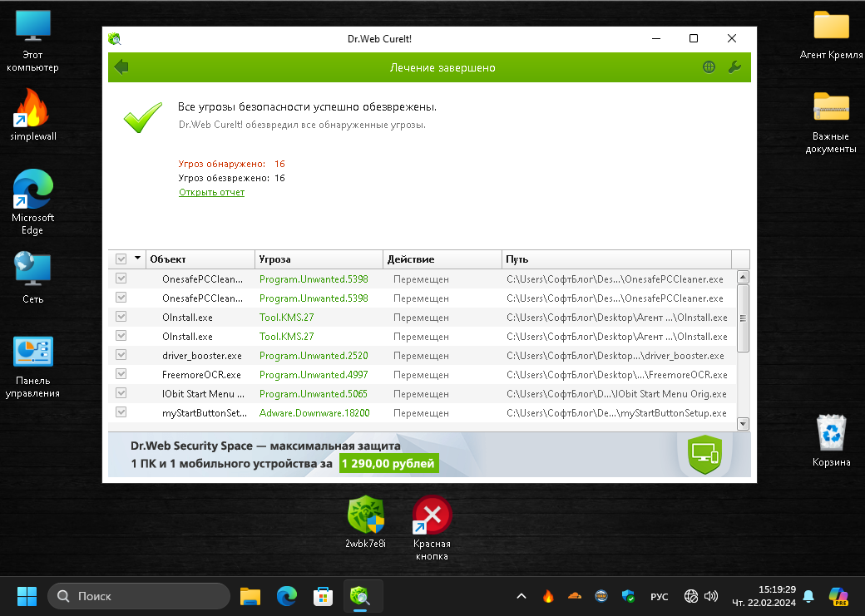865x616 pixels.
Task: Go back with the green arrow icon
Action: (121, 67)
